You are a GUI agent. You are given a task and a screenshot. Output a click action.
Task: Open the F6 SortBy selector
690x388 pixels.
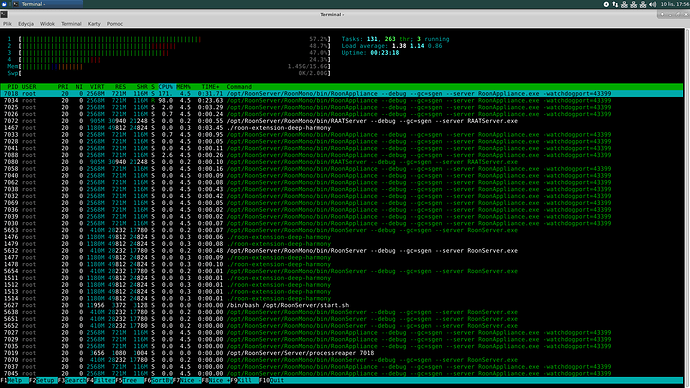158,381
